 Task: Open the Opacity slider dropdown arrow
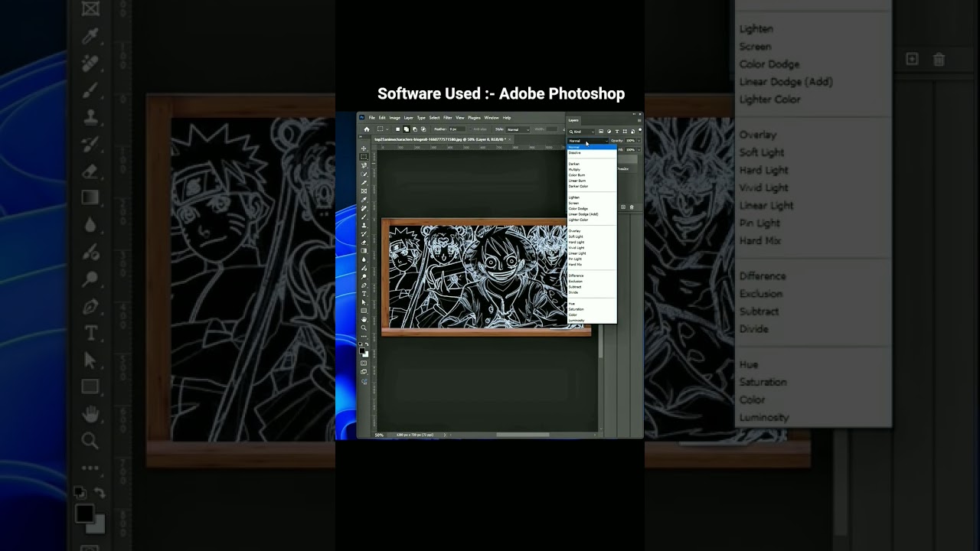pos(639,141)
